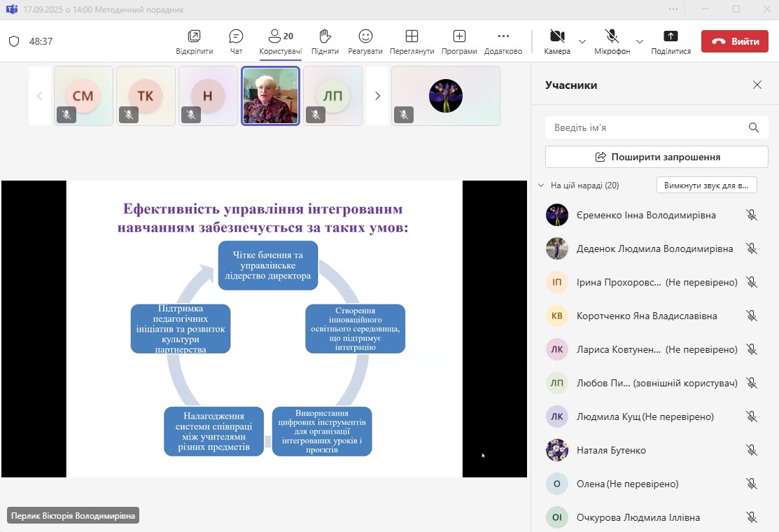The image size is (779, 532).
Task: Open Програми apps menu
Action: click(x=459, y=42)
